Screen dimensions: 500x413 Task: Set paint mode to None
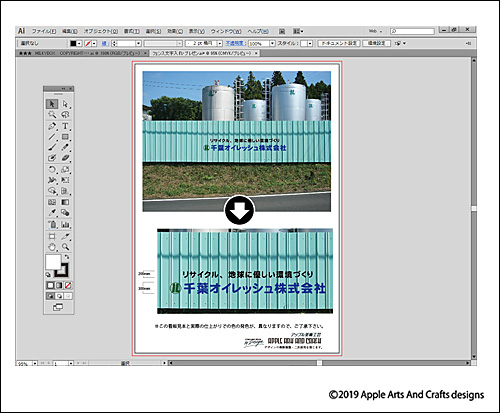click(68, 285)
